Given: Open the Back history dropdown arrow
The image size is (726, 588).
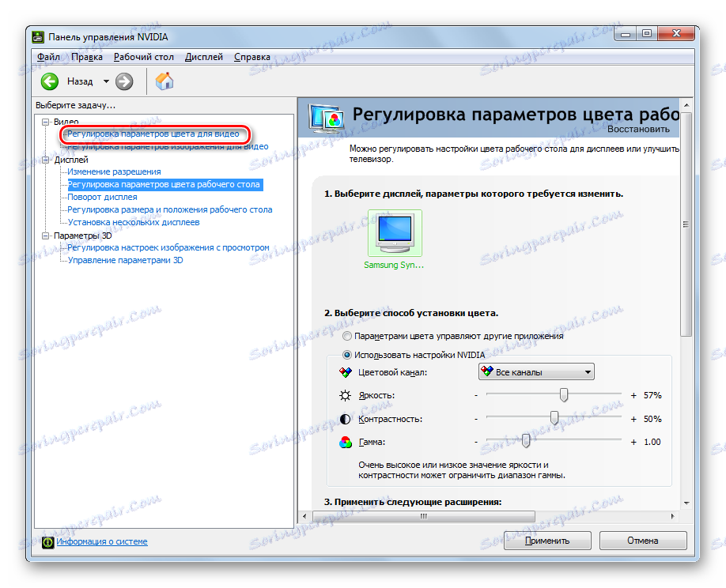Looking at the screenshot, I should click(x=106, y=81).
